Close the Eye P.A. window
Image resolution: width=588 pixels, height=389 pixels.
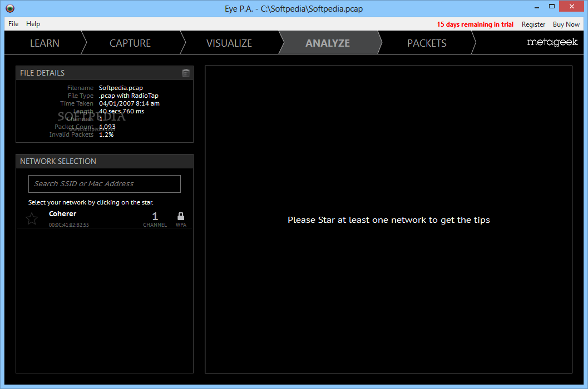[x=571, y=6]
